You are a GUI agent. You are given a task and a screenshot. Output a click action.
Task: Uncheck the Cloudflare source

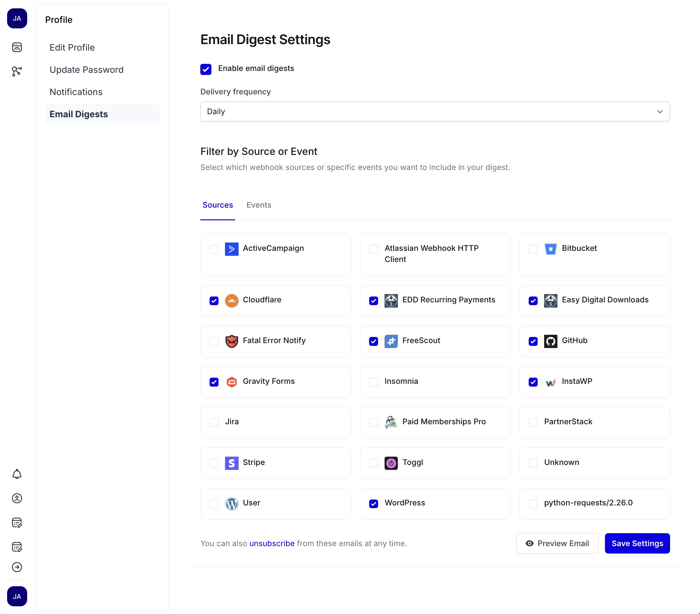[x=214, y=301]
